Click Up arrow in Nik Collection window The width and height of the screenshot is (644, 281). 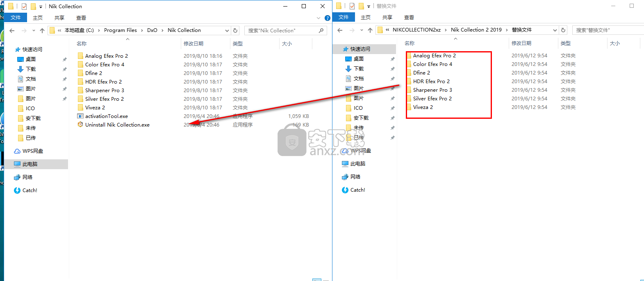pyautogui.click(x=42, y=31)
